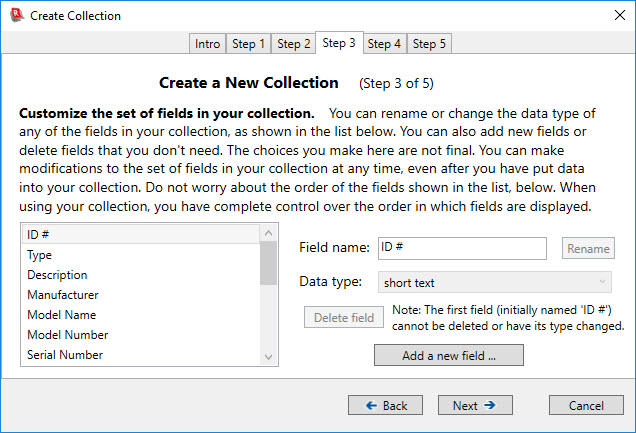Viewport: 636px width, 433px height.
Task: Go to the Step 1 tab
Action: coord(248,44)
